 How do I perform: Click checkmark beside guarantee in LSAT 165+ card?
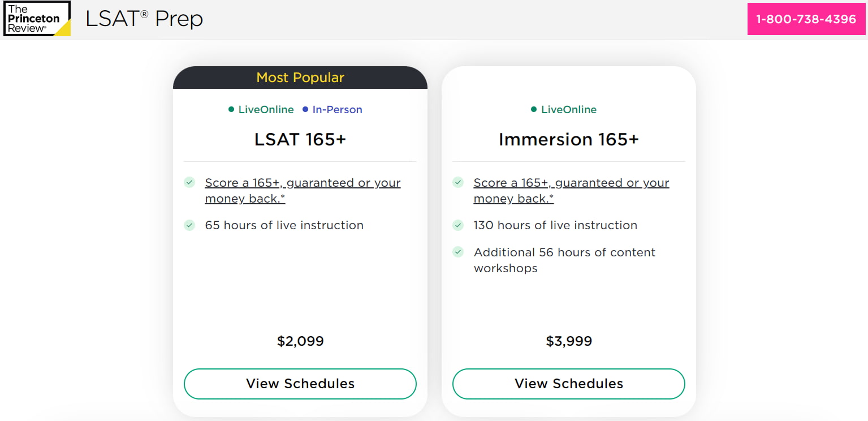(x=189, y=182)
